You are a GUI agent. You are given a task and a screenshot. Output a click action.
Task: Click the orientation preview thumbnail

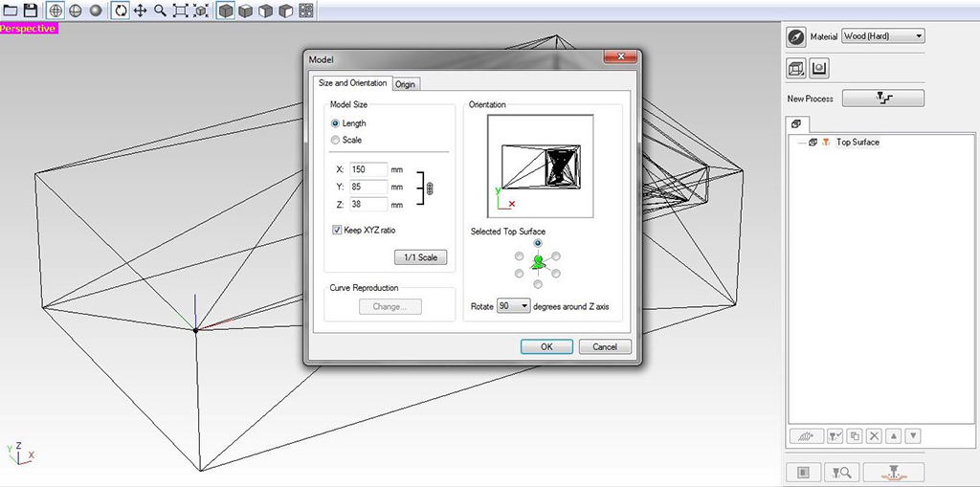[541, 166]
